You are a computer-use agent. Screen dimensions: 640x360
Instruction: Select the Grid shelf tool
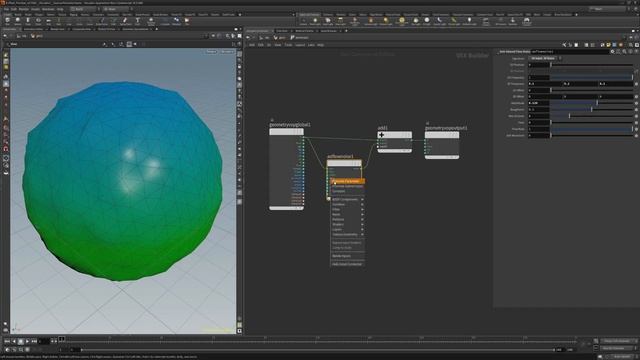coord(49,21)
